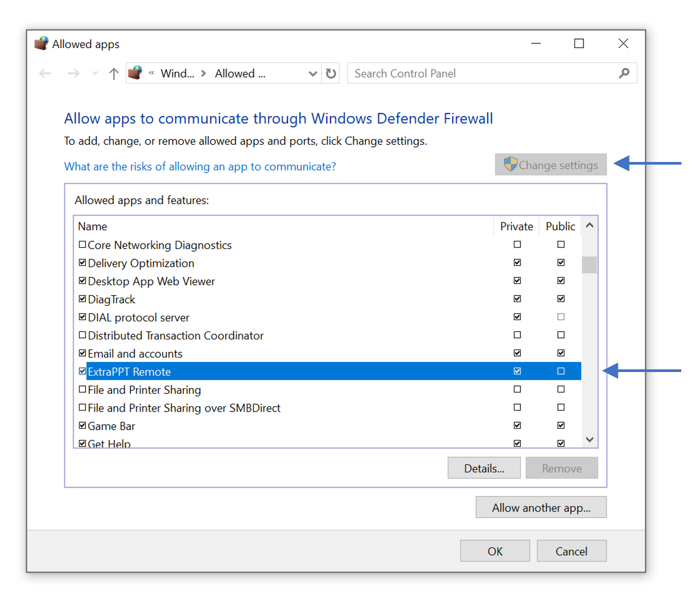Viewport: 700px width, 604px height.
Task: Select the Email and accounts entry
Action: coord(135,353)
